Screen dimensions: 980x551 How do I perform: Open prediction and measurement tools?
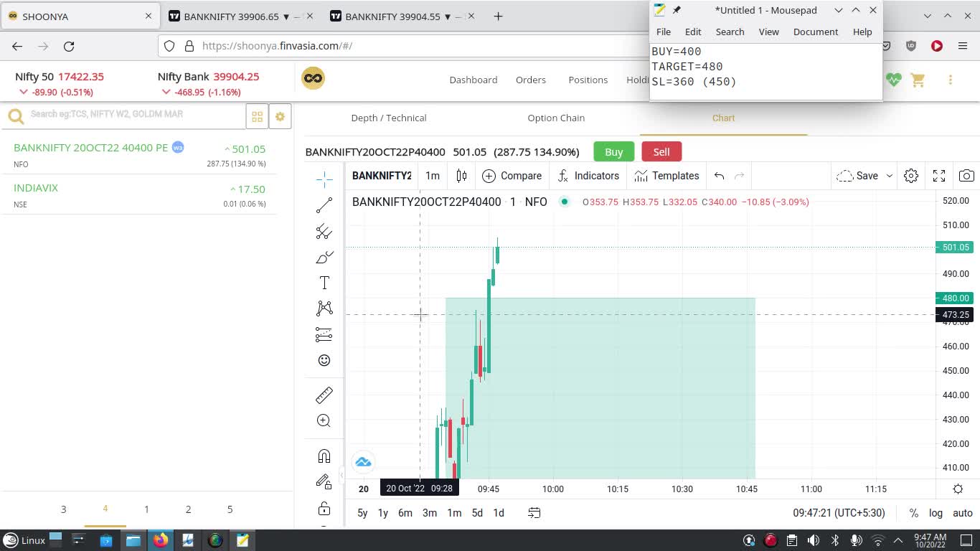tap(324, 334)
